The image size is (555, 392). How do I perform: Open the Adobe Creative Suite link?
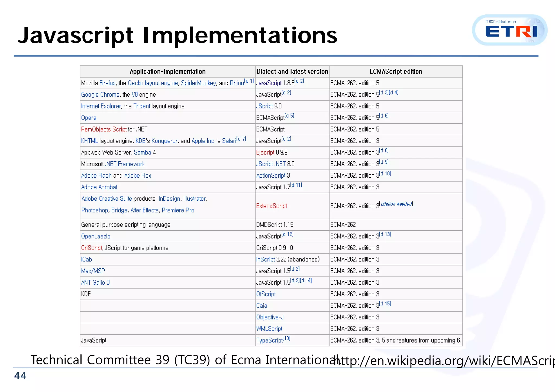(107, 199)
